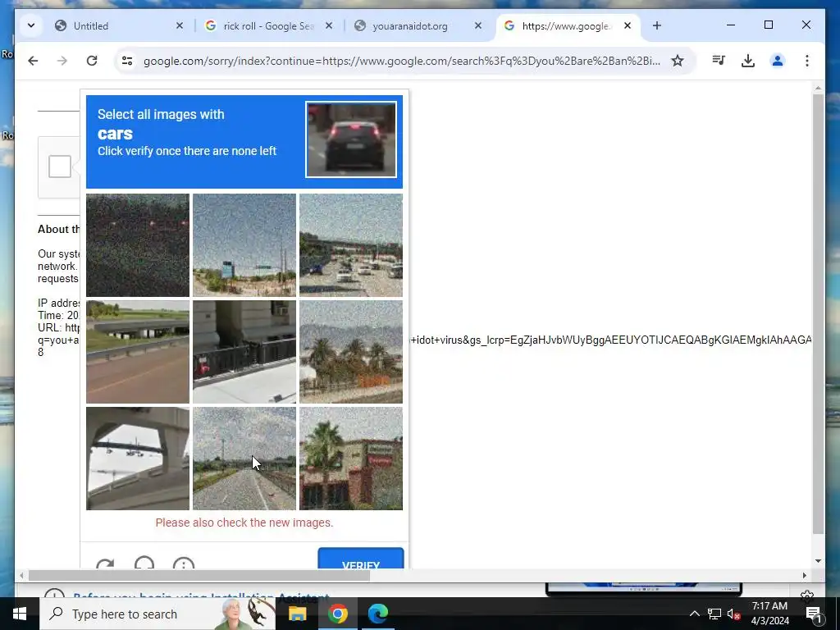Select captcha tile showing highway traffic cars
This screenshot has width=840, height=630.
(x=351, y=244)
